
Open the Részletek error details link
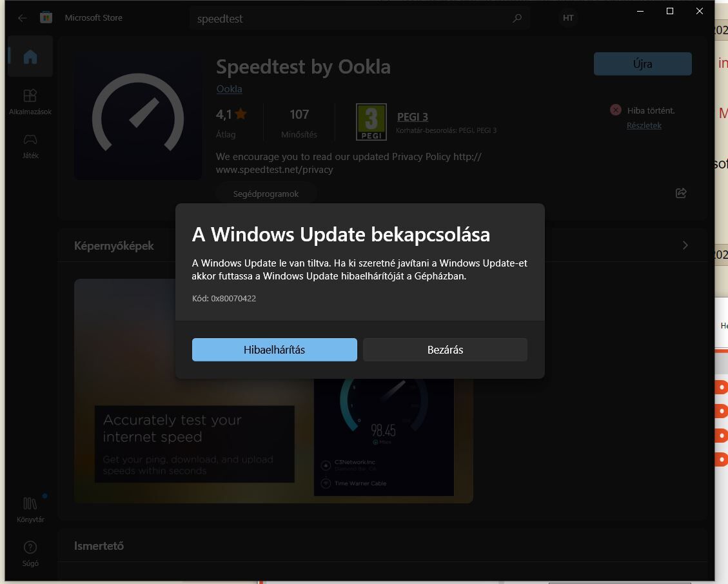point(644,125)
